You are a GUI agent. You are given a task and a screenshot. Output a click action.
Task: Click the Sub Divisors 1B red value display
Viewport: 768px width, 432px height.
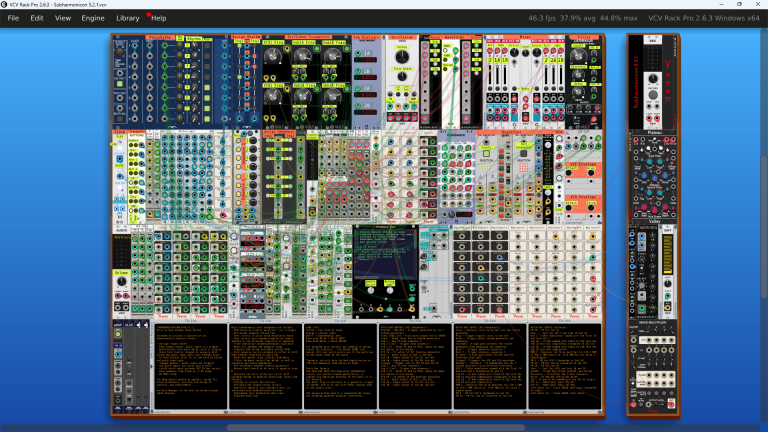[x=365, y=77]
